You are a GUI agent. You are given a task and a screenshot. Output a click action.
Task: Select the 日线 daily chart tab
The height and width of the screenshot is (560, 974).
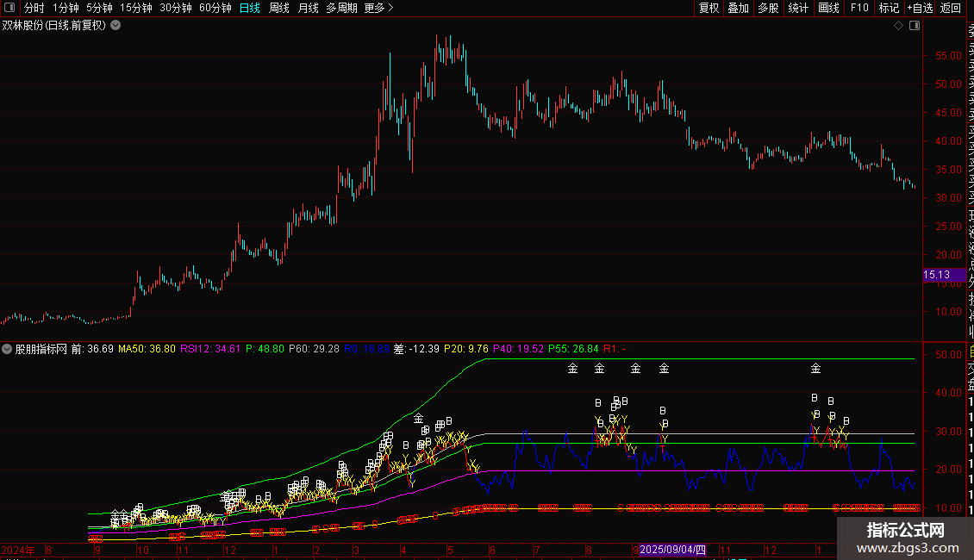coord(250,8)
